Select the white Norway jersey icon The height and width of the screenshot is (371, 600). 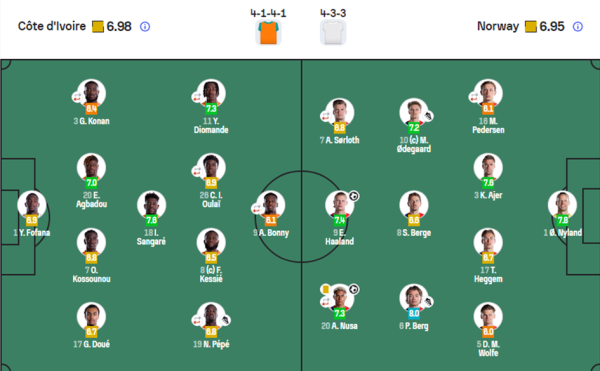point(333,33)
